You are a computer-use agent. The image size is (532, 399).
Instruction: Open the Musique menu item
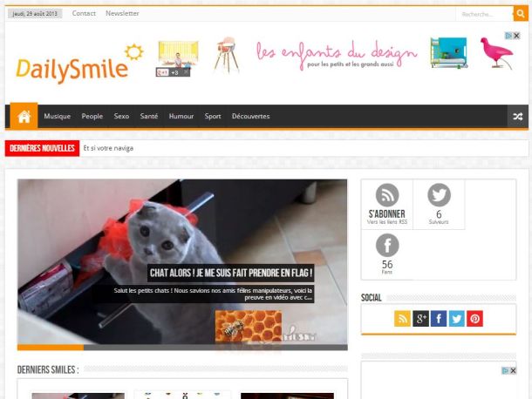(x=58, y=117)
